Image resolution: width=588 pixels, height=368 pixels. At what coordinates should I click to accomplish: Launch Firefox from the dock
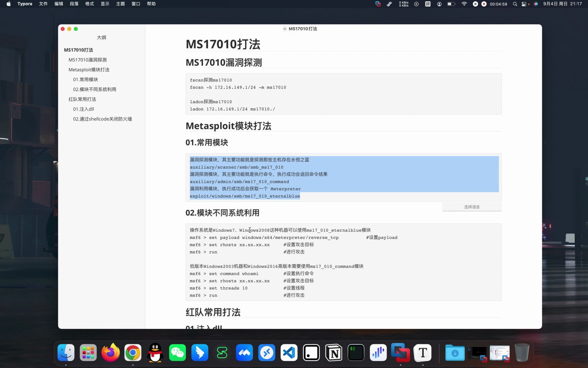(x=111, y=353)
